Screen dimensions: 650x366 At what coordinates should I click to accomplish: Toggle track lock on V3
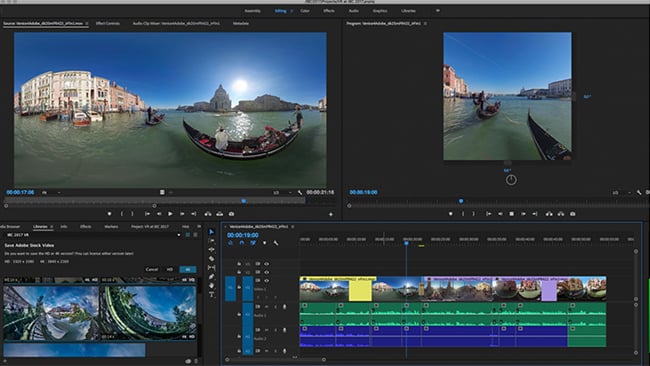[239, 264]
